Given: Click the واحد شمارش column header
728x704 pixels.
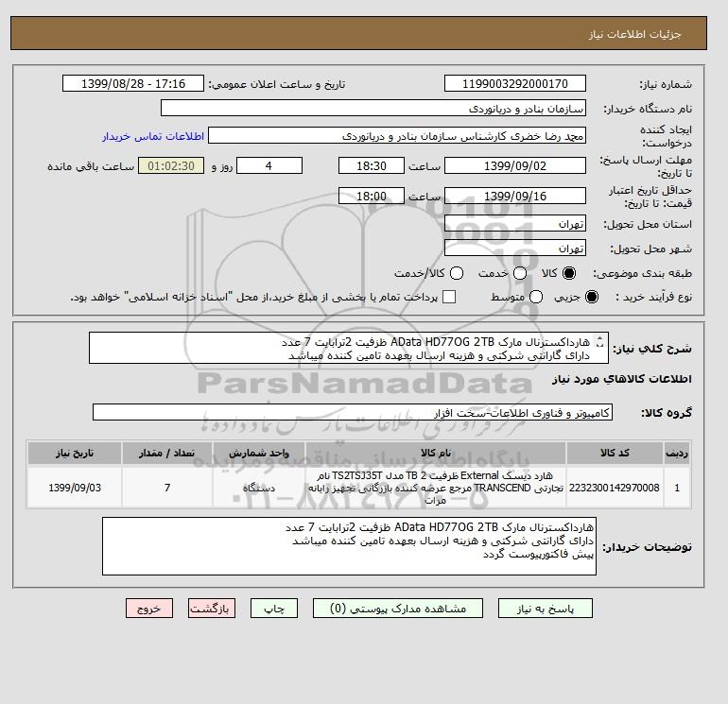Looking at the screenshot, I should tap(259, 453).
